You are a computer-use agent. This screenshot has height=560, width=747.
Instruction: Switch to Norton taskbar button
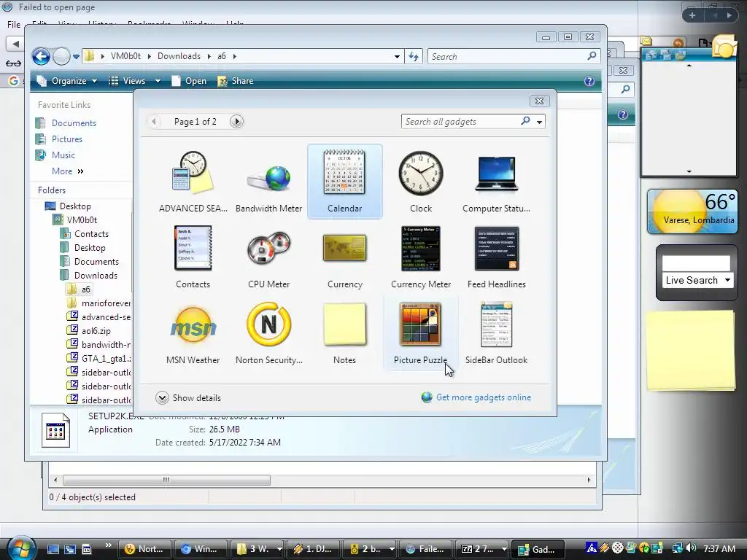[145, 549]
